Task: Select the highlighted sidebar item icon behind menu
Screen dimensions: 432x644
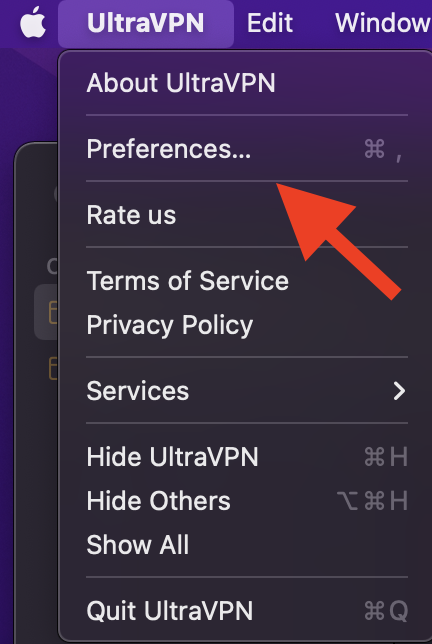Action: coord(53,313)
